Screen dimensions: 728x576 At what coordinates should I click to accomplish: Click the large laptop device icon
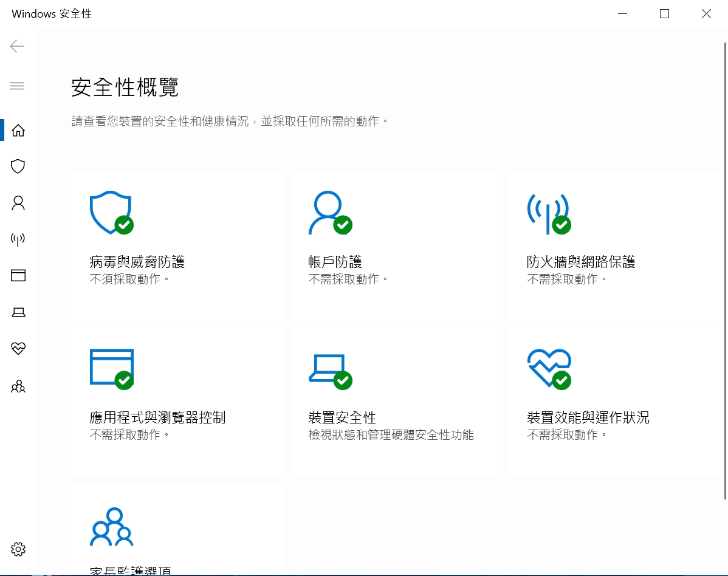click(x=330, y=372)
